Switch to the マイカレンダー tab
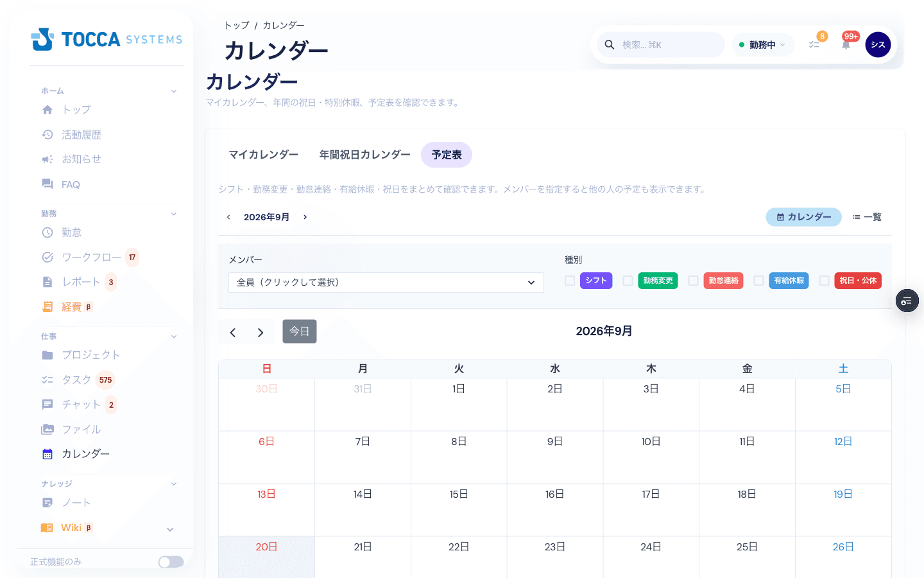 pyautogui.click(x=264, y=155)
